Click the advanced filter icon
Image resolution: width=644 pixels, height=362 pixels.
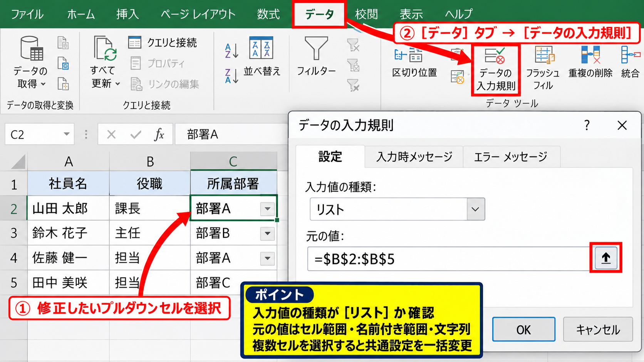[x=353, y=85]
